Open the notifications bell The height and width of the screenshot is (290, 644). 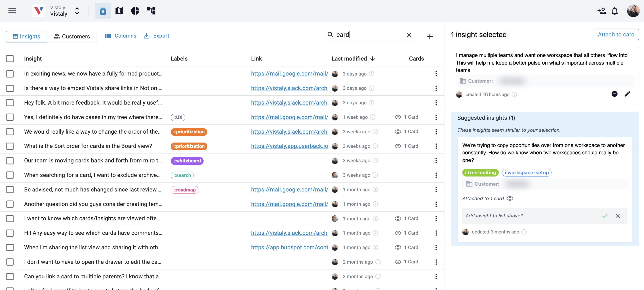615,11
